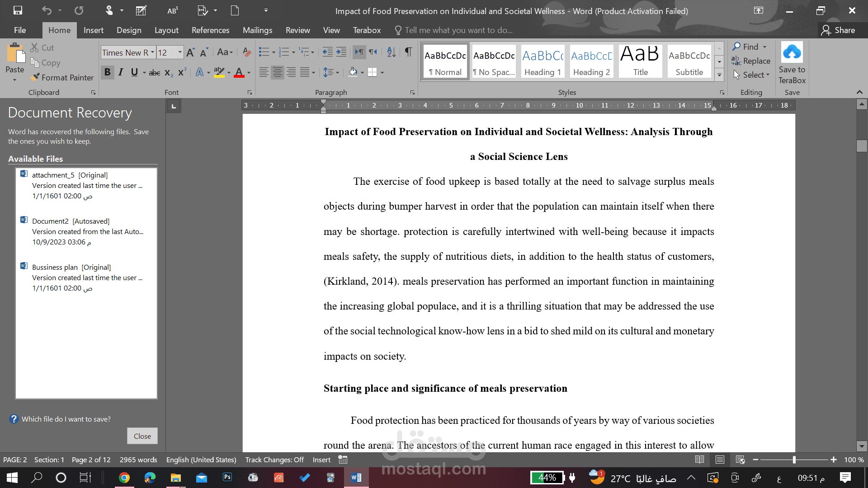
Task: Open Google Chrome from the taskbar
Action: 124,478
